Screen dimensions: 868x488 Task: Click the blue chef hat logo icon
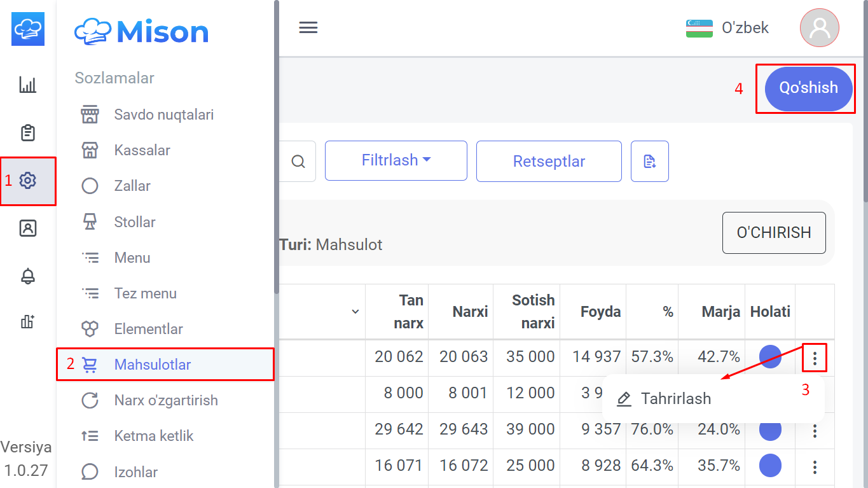28,29
